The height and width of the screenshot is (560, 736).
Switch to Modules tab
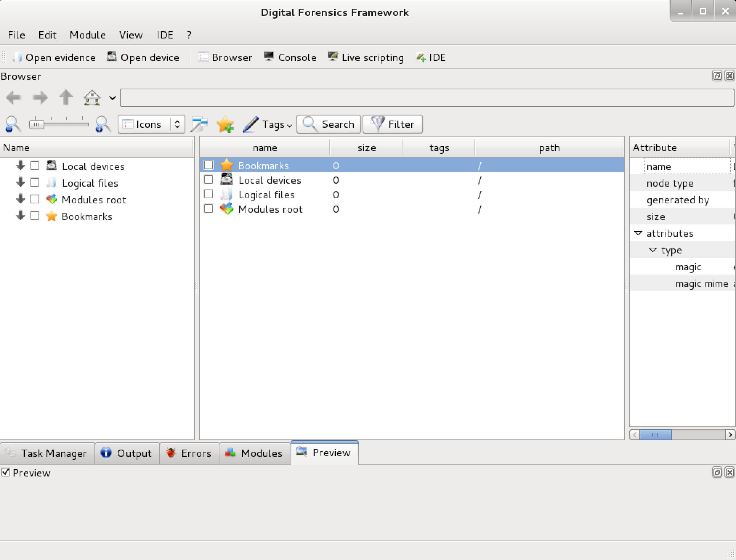coord(255,453)
